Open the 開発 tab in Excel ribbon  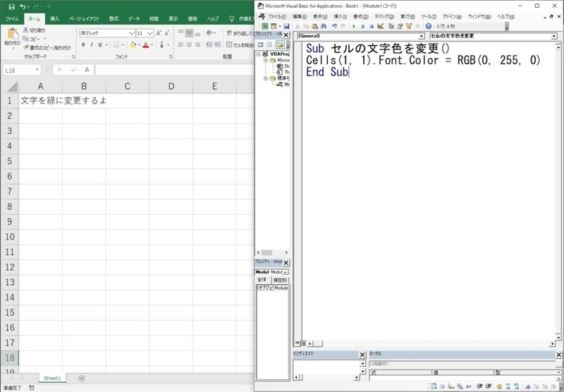[192, 19]
